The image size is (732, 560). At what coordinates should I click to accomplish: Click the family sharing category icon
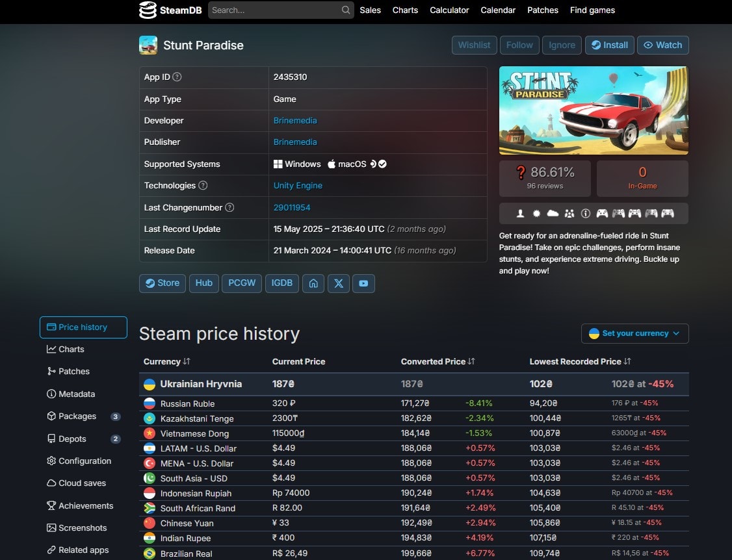[x=569, y=213]
